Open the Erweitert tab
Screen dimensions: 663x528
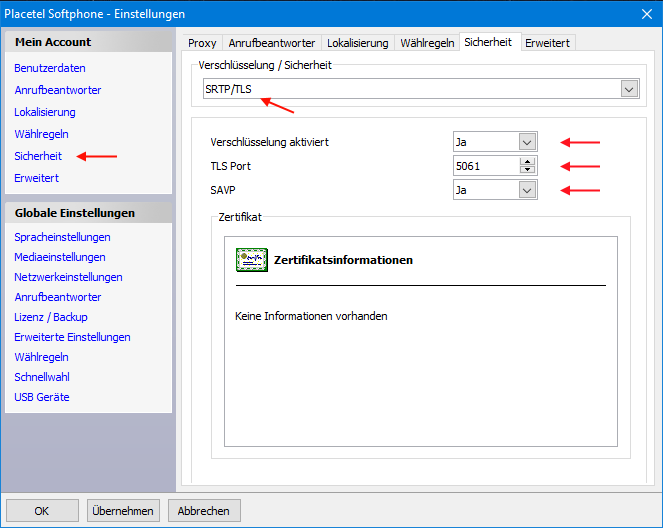pos(548,43)
